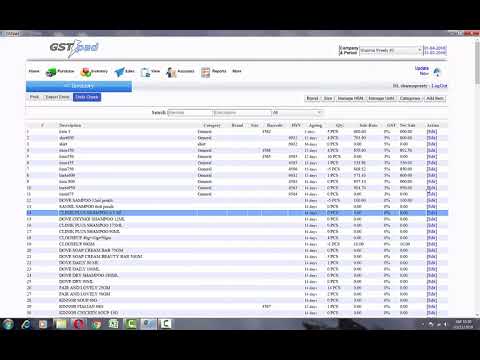Open the File Explorer taskbar icon
The width and height of the screenshot is (480, 360).
[x=61, y=324]
